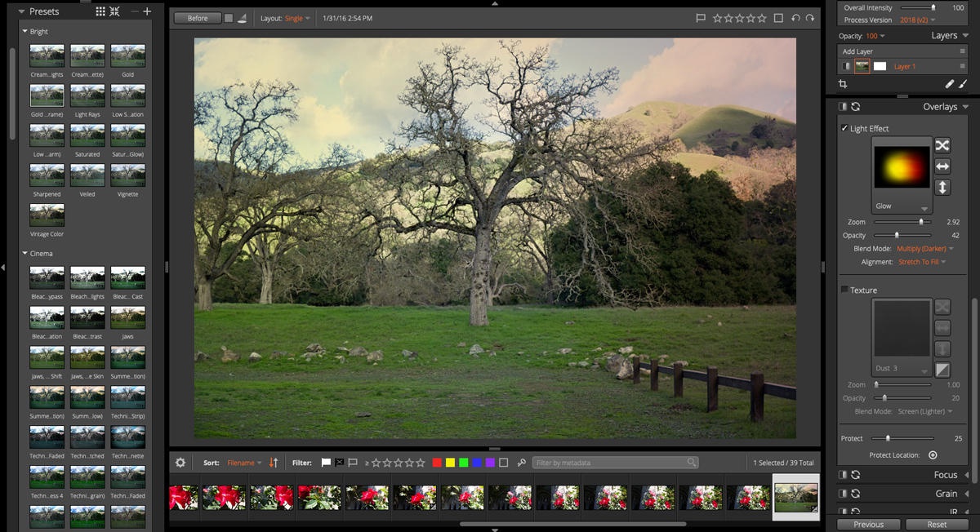Apply the Jaws preset thumbnail

pos(128,317)
